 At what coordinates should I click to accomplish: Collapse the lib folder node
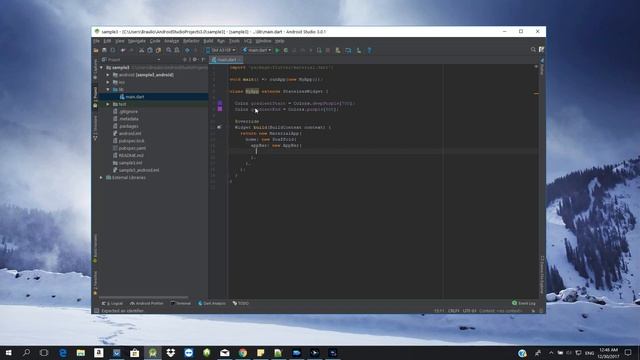[108, 89]
